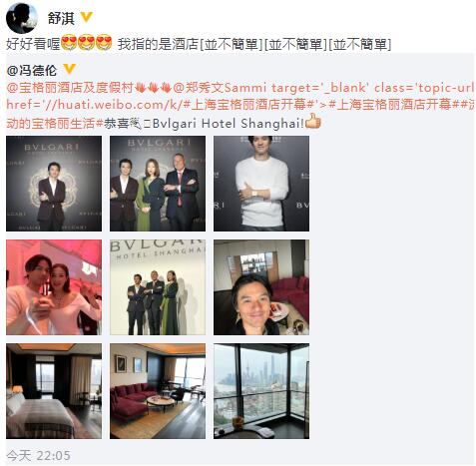
Task: Open the Bvlgari Hotel Shanghai stage photo
Action: point(158,287)
